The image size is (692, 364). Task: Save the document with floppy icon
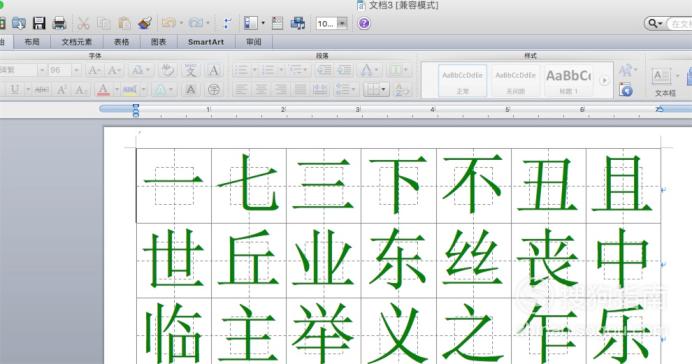[39, 23]
